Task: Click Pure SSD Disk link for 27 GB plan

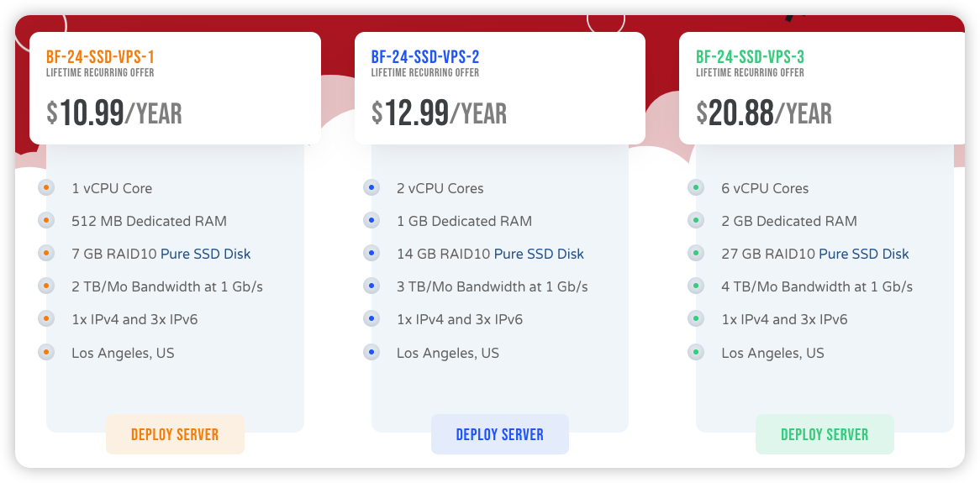Action: click(864, 254)
